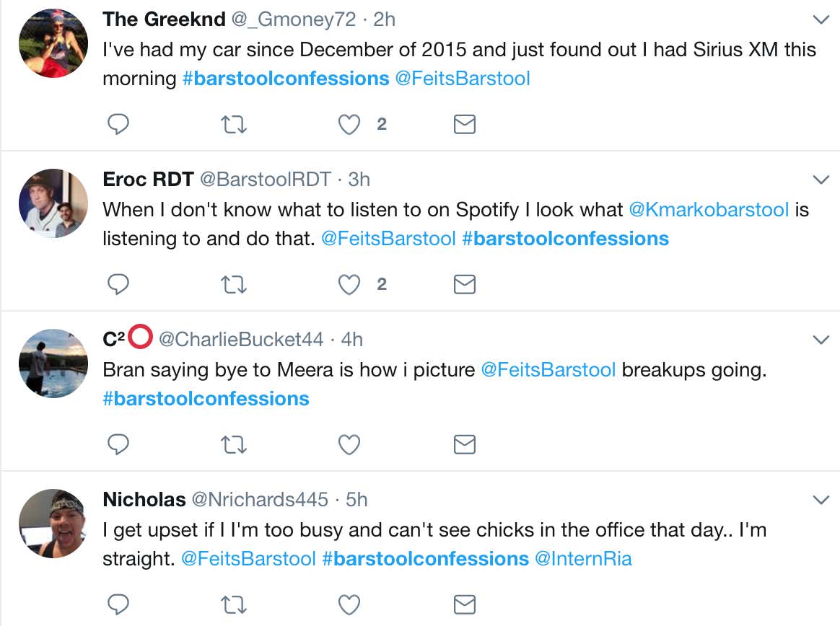Toggle retweet on Nicholas's bottom tweet
The height and width of the screenshot is (626, 840).
click(x=233, y=604)
